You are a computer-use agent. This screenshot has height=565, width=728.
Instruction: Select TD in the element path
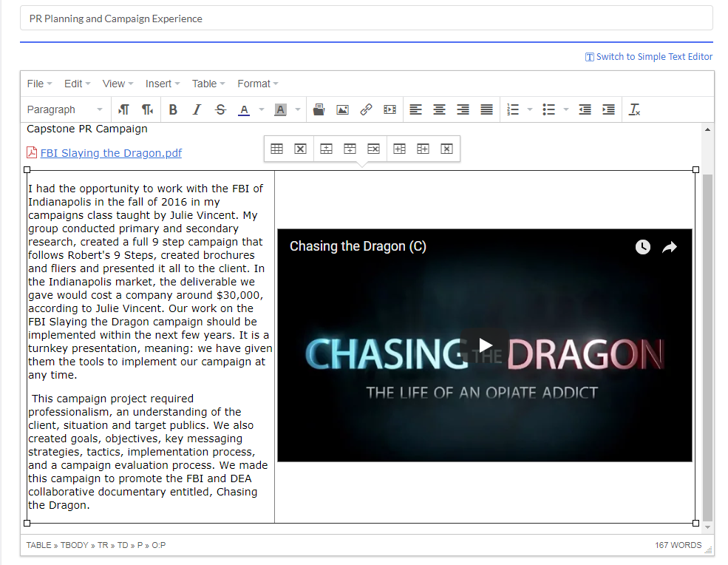[x=123, y=545]
